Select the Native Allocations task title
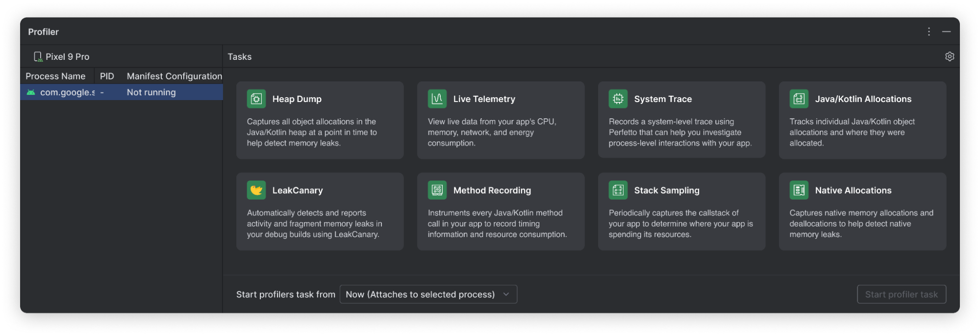 click(x=853, y=190)
